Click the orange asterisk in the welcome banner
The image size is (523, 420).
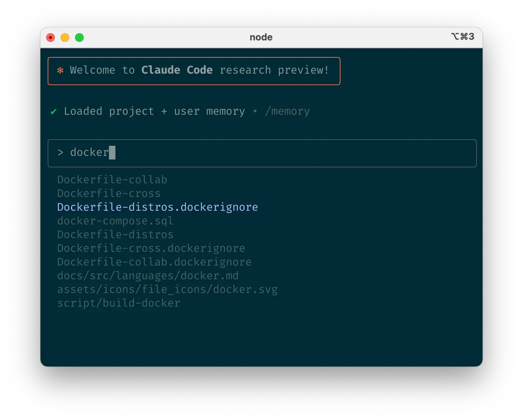pos(61,71)
